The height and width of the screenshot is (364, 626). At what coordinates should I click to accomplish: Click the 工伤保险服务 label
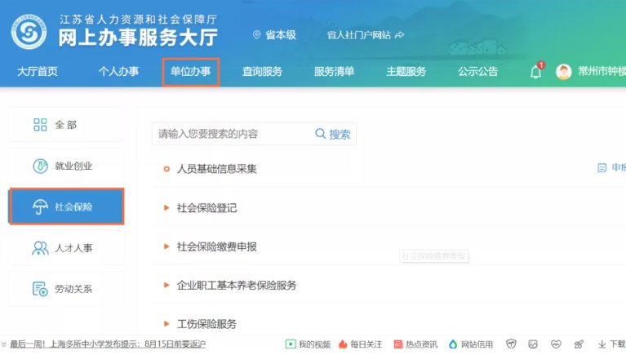206,324
